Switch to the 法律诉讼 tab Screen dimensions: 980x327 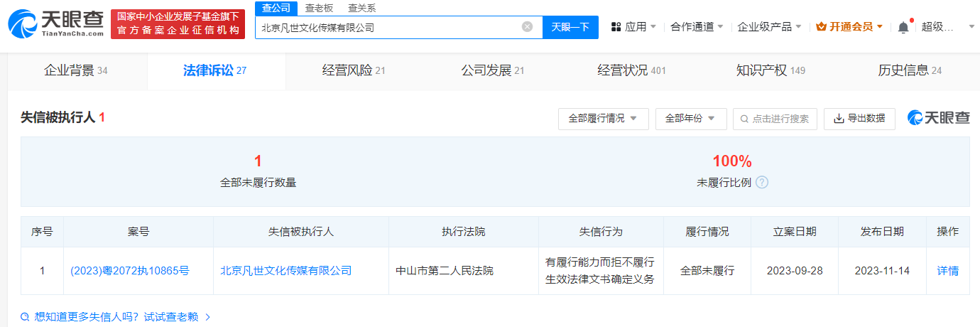click(x=215, y=70)
